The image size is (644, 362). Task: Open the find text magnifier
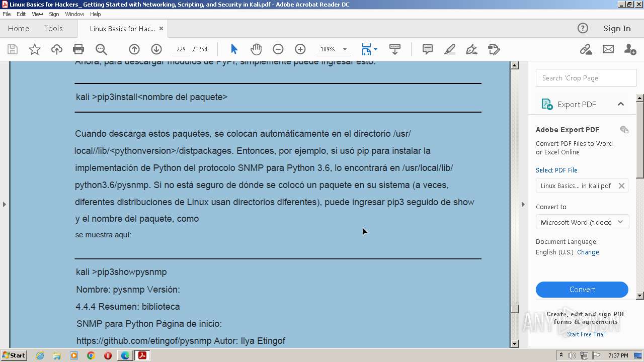pyautogui.click(x=101, y=49)
